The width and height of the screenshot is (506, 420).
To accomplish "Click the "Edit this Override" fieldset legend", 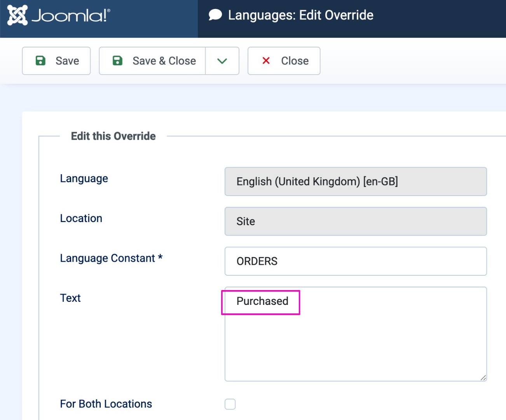I will 113,136.
